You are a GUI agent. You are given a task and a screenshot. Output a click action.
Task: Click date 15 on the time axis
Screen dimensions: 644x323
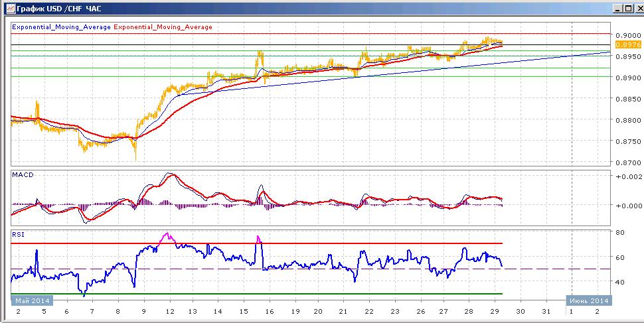click(244, 312)
